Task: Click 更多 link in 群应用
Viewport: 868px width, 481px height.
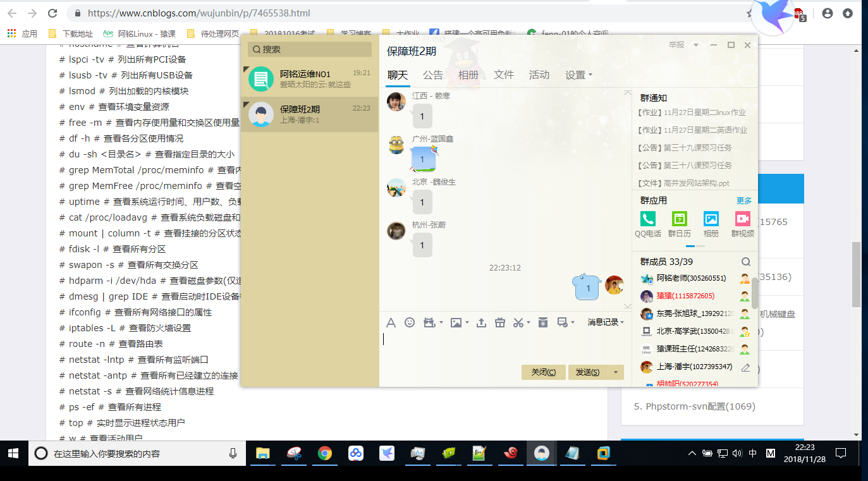Action: pyautogui.click(x=744, y=200)
